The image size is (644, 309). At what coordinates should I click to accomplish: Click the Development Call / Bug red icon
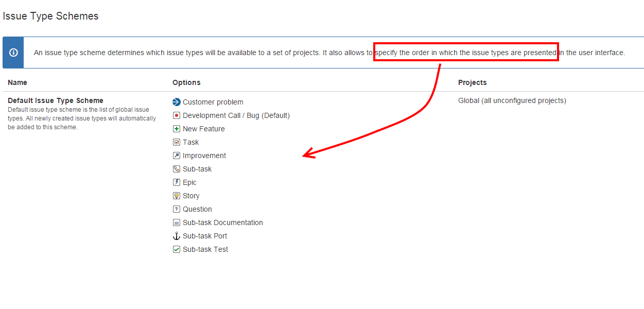177,115
